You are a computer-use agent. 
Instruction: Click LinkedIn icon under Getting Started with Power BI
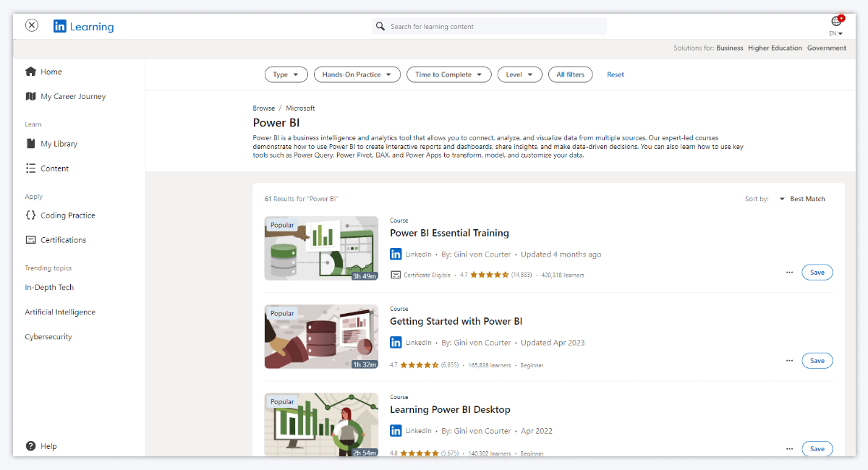point(396,343)
